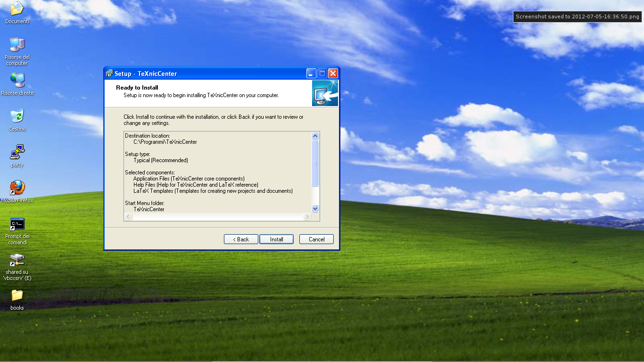Click the 'Screenshot saved' notification popup
The image size is (644, 362).
pos(578,16)
